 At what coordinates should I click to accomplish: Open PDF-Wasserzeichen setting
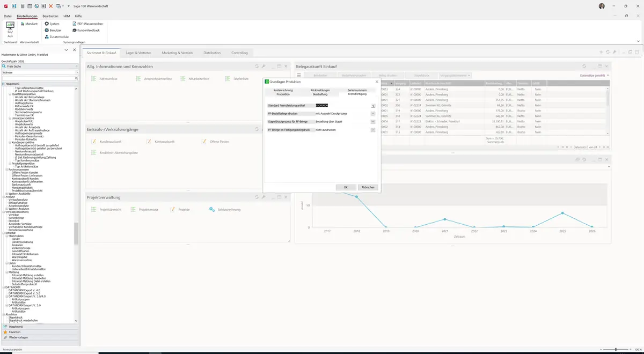(87, 24)
